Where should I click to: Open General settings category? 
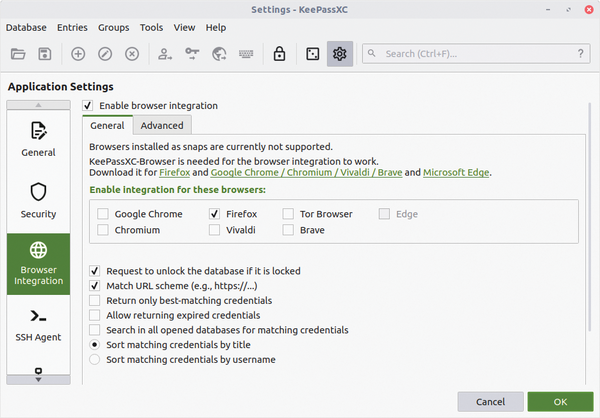tap(38, 139)
